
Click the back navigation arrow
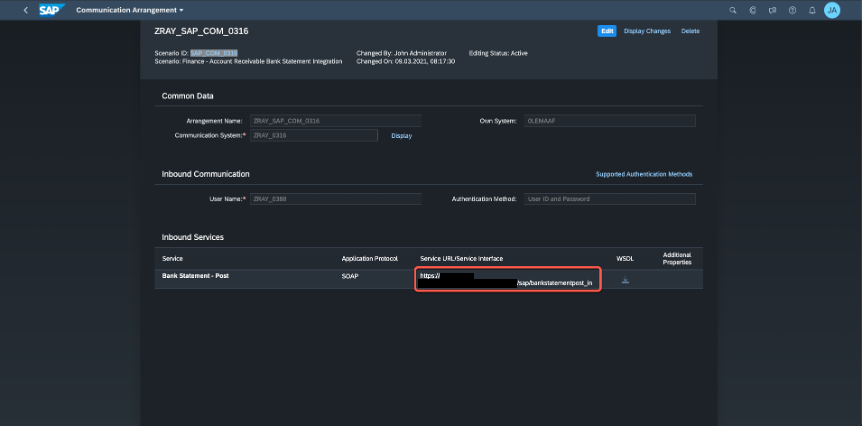coord(25,10)
